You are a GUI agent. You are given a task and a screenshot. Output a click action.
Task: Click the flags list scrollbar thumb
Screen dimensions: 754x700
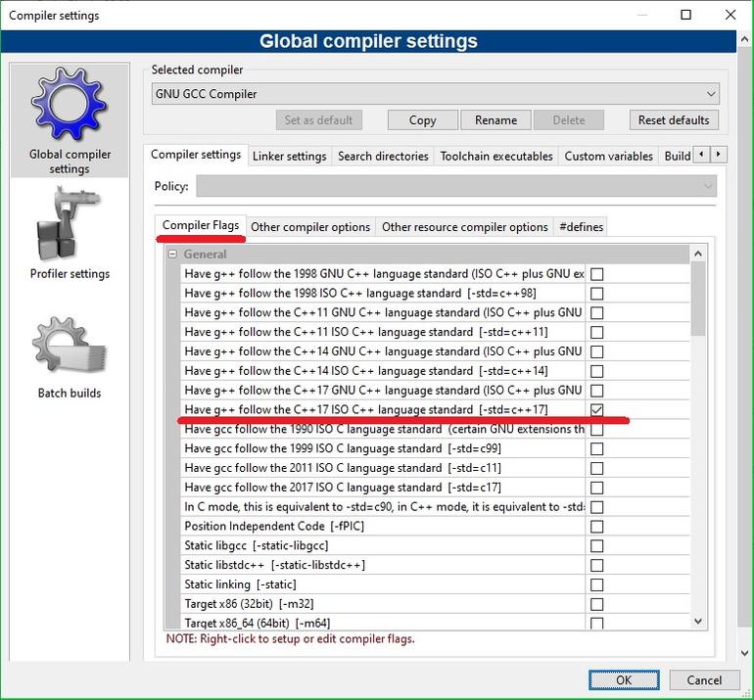(698, 299)
